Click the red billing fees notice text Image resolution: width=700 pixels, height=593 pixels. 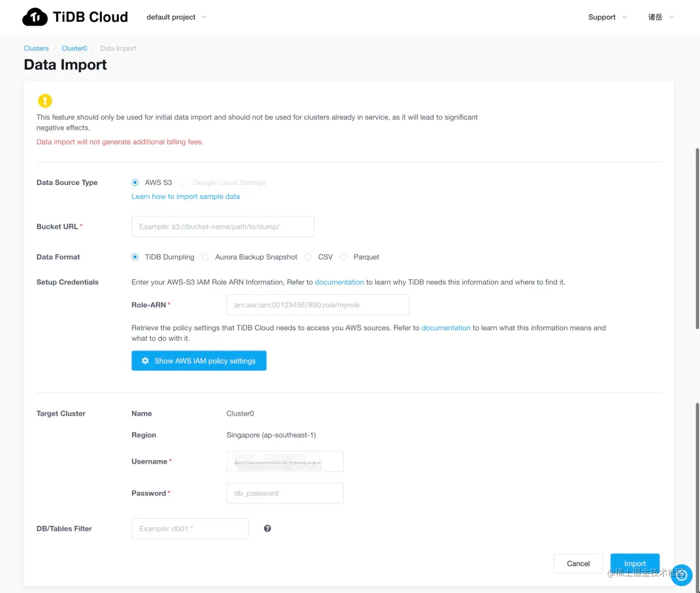pos(120,142)
